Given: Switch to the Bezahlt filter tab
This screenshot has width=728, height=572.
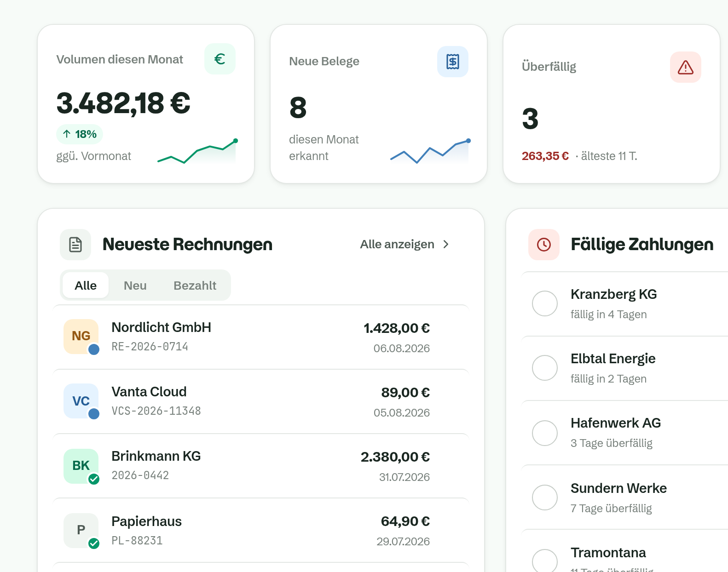Looking at the screenshot, I should click(x=195, y=285).
